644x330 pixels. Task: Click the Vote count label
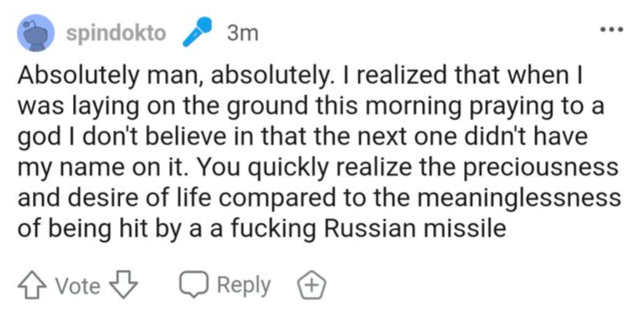(77, 286)
